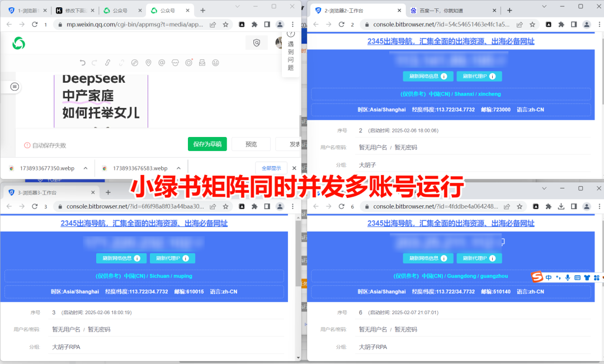Click microphone voice input on Sogou bar

tap(568, 277)
